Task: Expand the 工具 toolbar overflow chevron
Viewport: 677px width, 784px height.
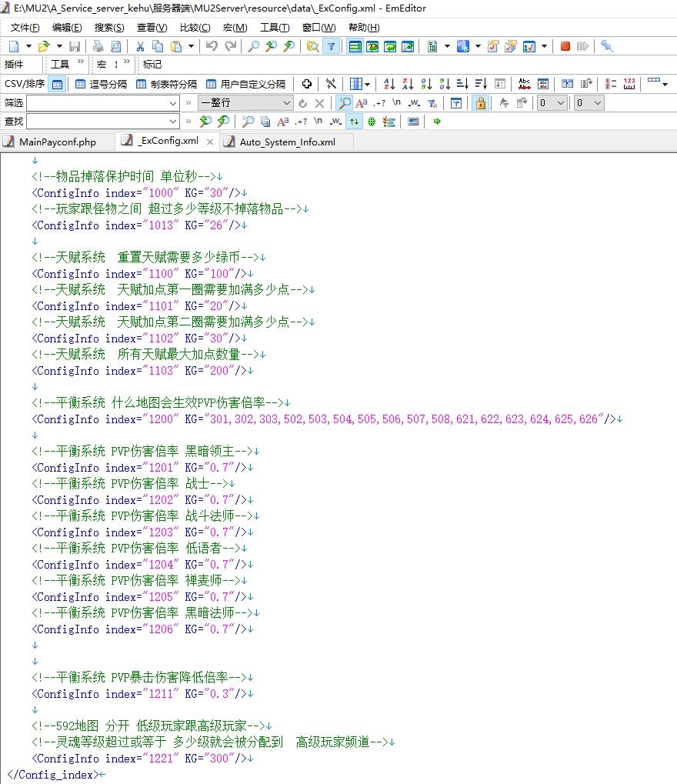Action: (81, 62)
